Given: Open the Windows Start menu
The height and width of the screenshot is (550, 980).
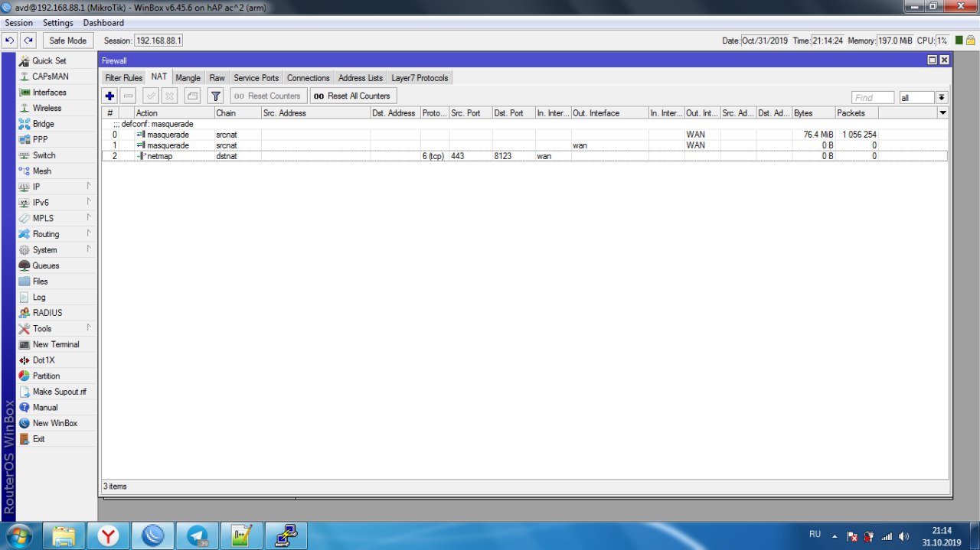Looking at the screenshot, I should [x=18, y=535].
